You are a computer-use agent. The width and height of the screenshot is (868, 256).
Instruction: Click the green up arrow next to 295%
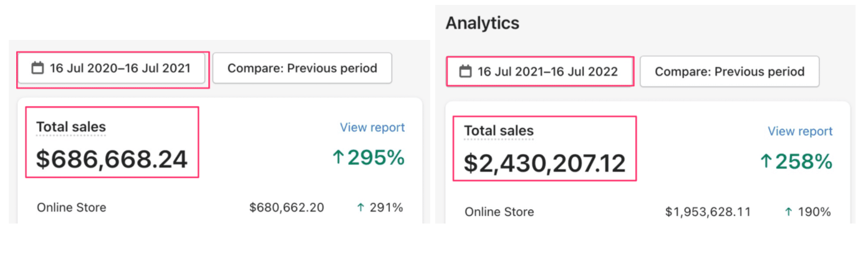338,158
